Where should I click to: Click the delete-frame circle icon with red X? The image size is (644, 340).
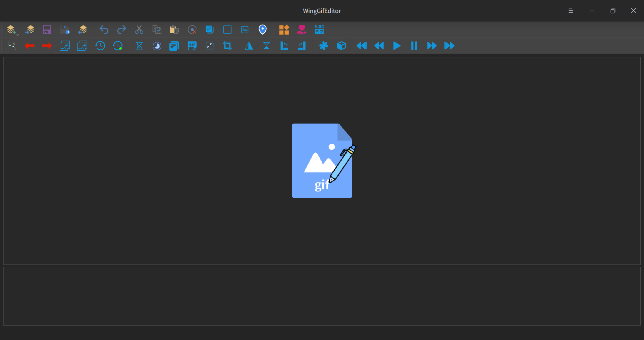[x=192, y=30]
